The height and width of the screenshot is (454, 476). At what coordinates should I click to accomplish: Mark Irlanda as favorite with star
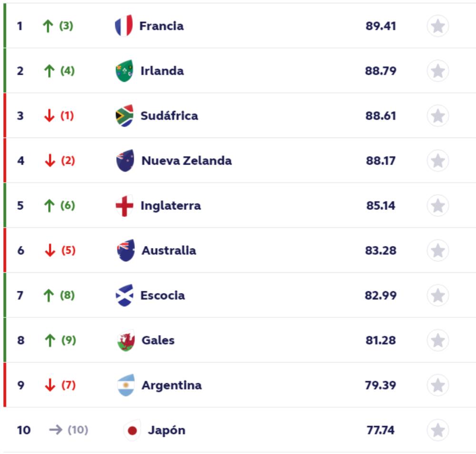coord(437,71)
